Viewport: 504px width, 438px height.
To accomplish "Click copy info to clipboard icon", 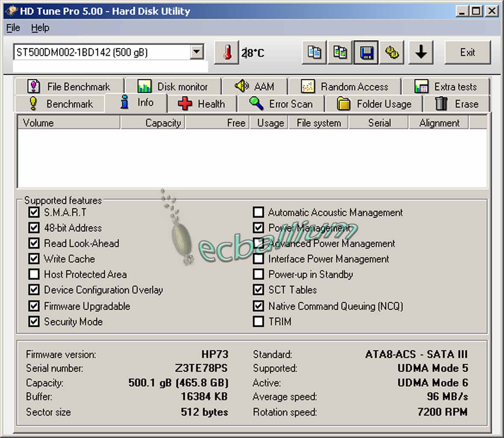I will (x=314, y=53).
